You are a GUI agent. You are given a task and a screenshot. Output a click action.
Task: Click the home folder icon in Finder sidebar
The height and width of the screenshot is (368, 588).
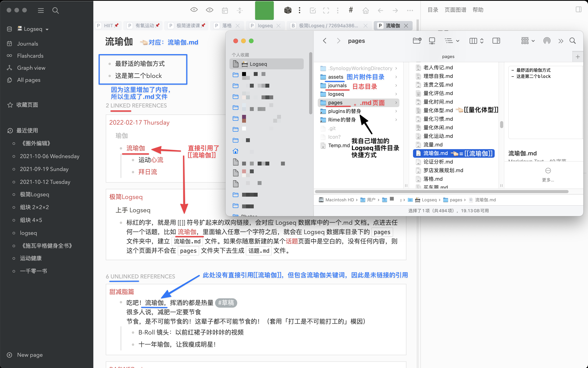tap(235, 151)
